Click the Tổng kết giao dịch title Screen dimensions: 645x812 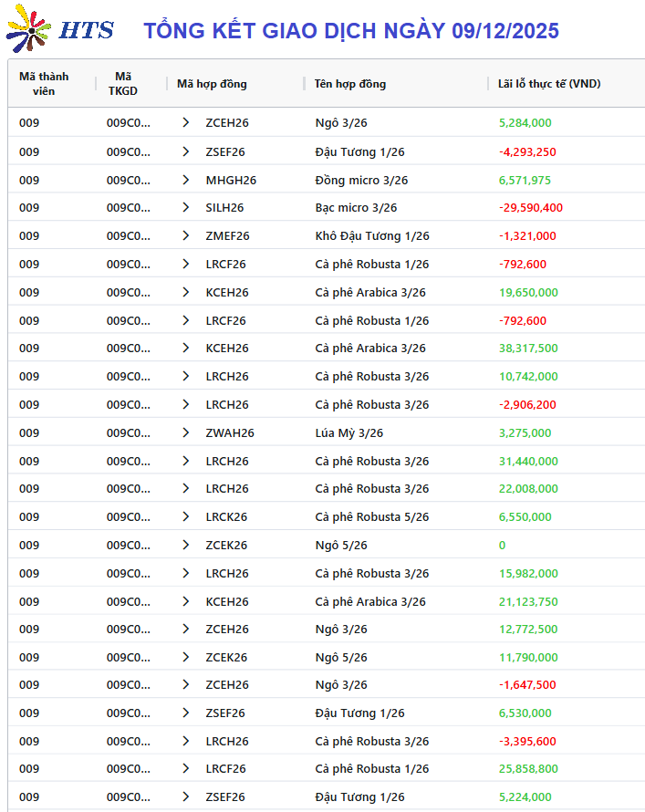[x=351, y=31]
